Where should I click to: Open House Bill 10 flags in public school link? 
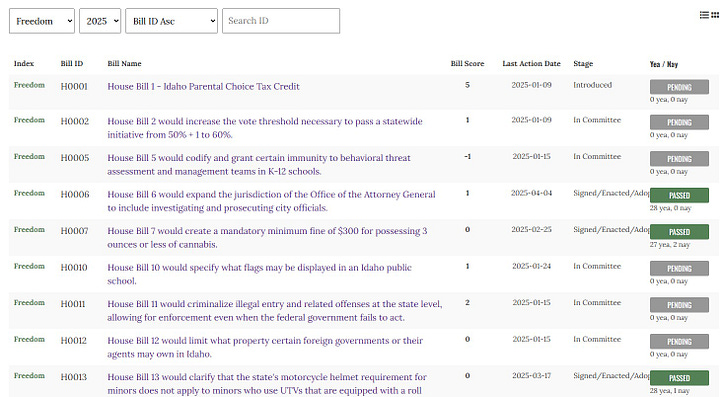[x=259, y=274]
